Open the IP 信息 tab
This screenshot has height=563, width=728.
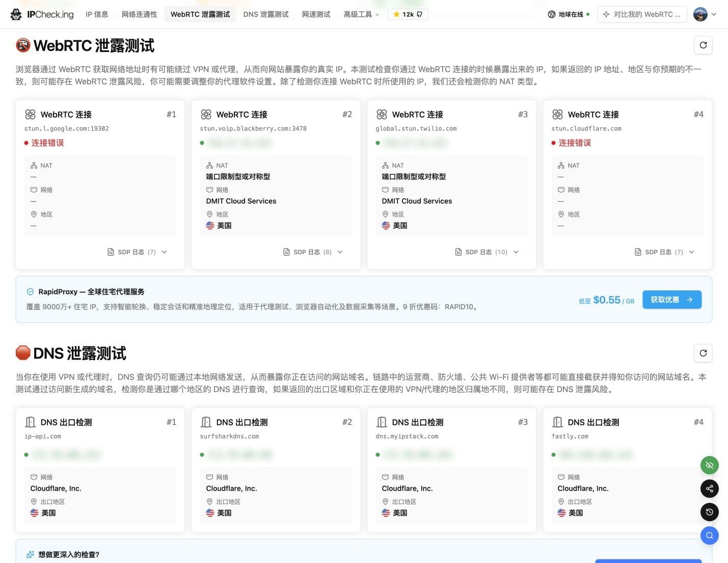[97, 14]
